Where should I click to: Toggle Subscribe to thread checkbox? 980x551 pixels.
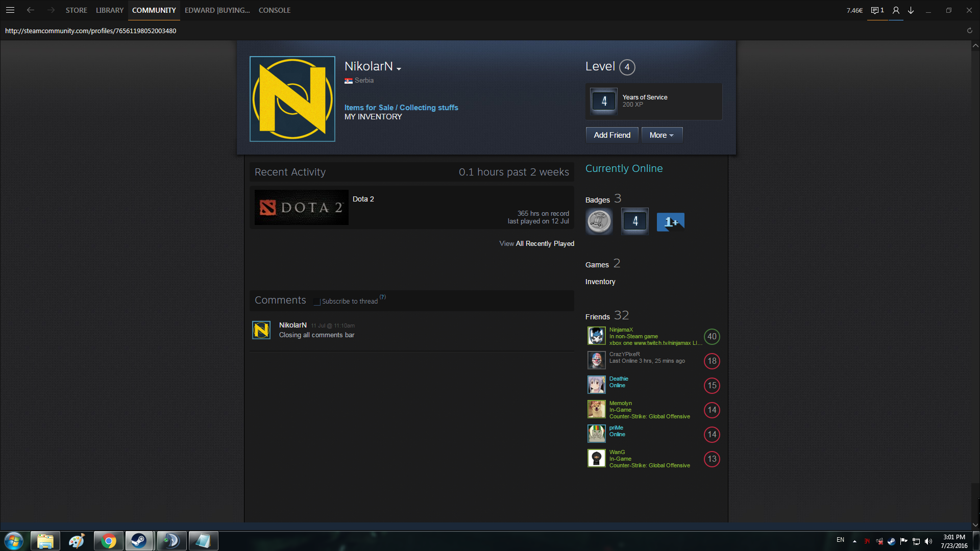pos(317,302)
